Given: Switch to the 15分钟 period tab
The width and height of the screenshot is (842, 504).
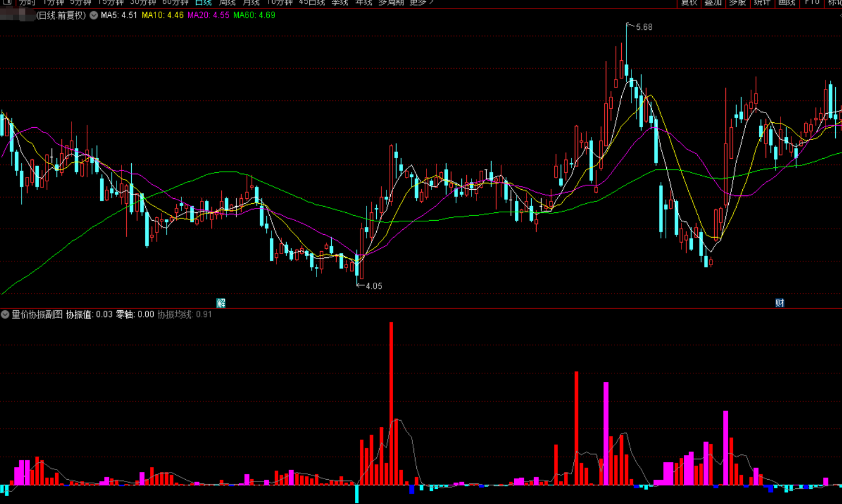Looking at the screenshot, I should click(x=110, y=3).
